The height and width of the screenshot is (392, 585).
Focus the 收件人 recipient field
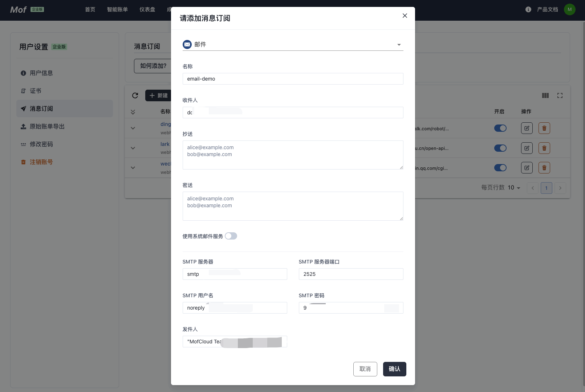point(293,113)
